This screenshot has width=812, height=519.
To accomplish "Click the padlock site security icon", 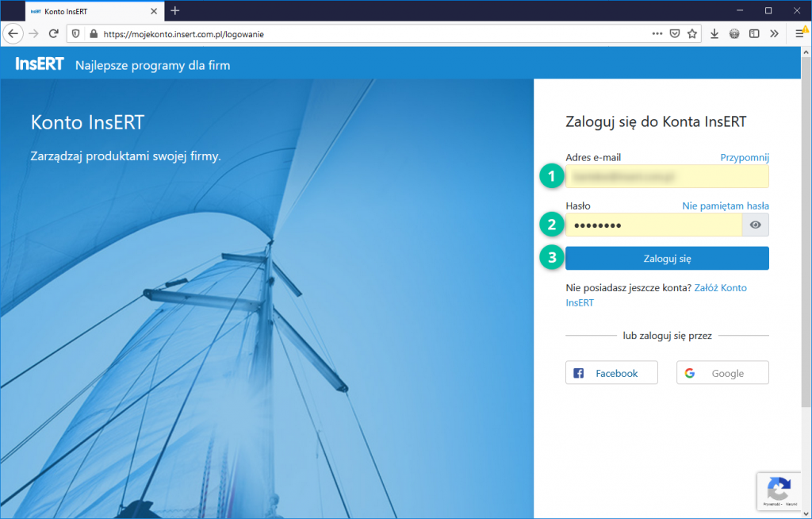I will (94, 33).
